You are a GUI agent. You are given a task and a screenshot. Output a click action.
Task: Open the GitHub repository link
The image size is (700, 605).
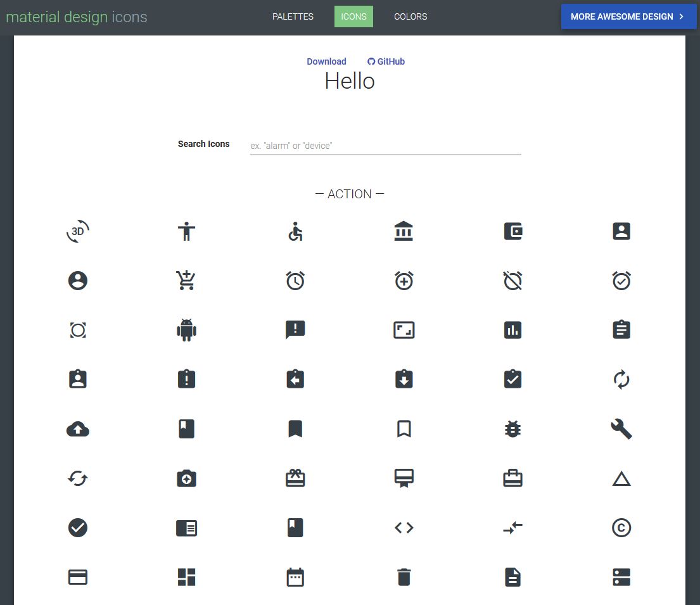pyautogui.click(x=386, y=61)
